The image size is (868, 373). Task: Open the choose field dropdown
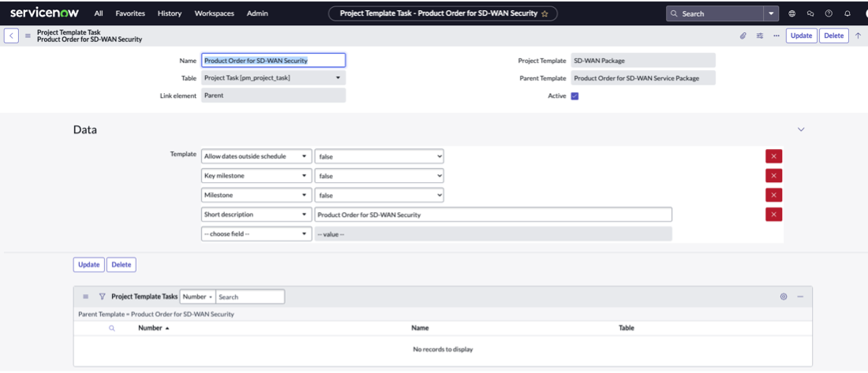[256, 234]
